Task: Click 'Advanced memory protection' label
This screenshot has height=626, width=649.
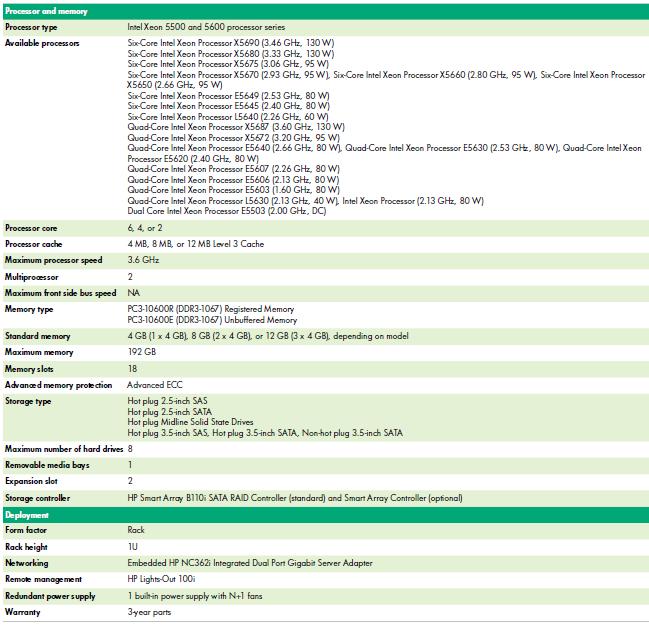Action: tap(58, 385)
